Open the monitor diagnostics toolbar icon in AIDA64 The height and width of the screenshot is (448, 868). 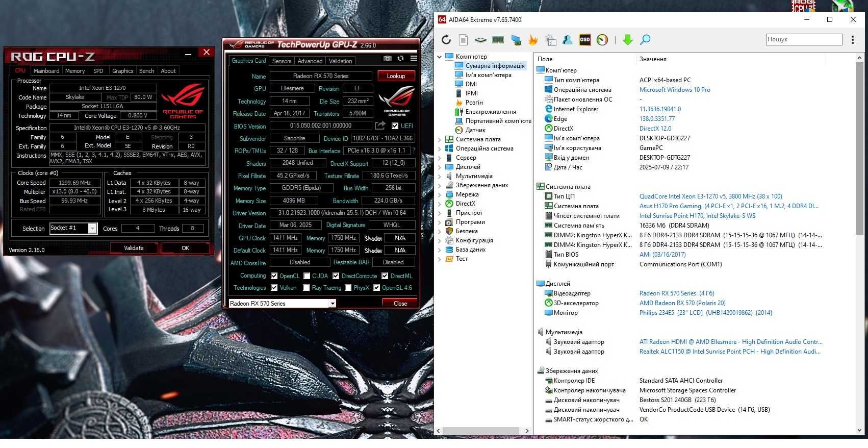coord(516,40)
